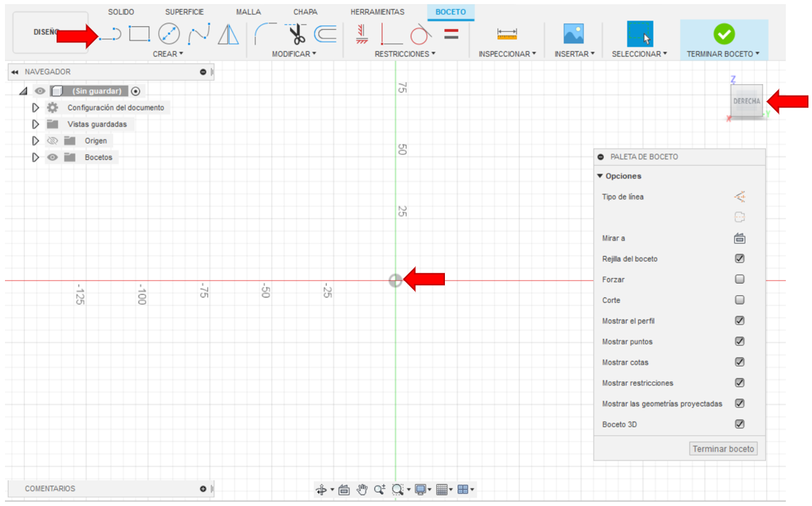The image size is (812, 506).
Task: Click the DERECHA face of ViewCube
Action: 746,101
